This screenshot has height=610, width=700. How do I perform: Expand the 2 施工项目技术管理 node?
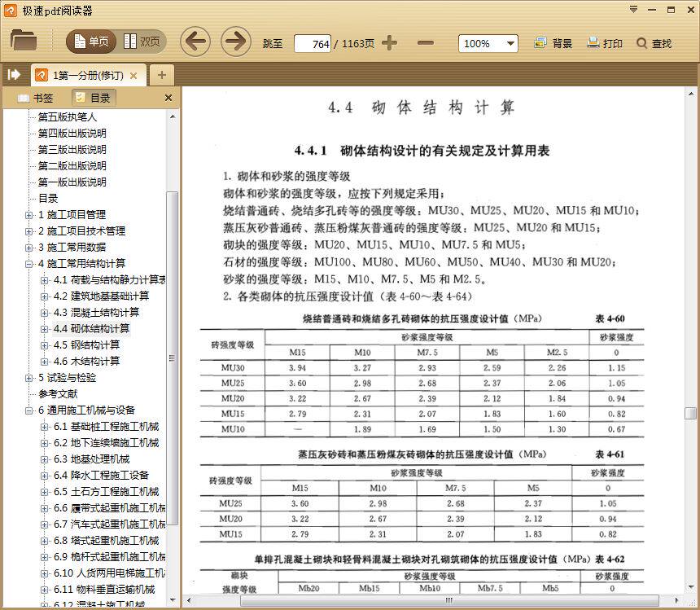point(29,231)
